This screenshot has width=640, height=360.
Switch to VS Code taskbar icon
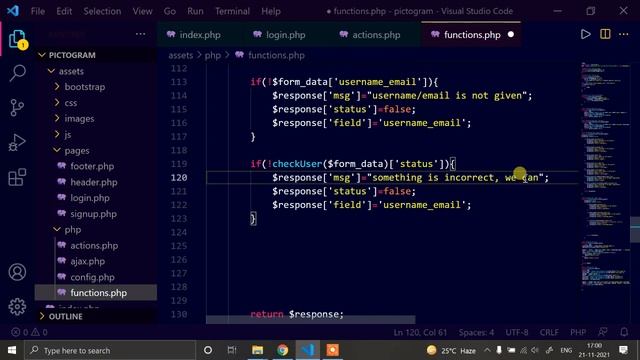(308, 350)
